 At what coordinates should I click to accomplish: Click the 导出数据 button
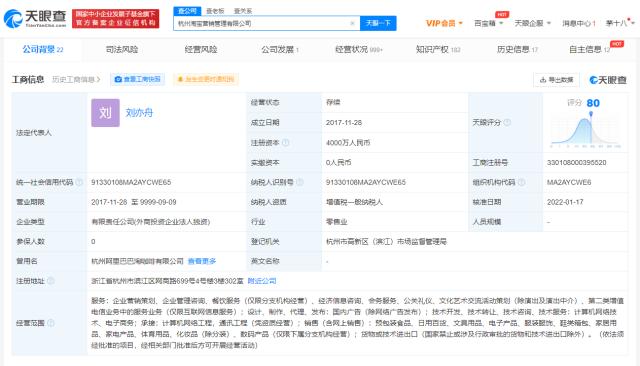pos(556,80)
